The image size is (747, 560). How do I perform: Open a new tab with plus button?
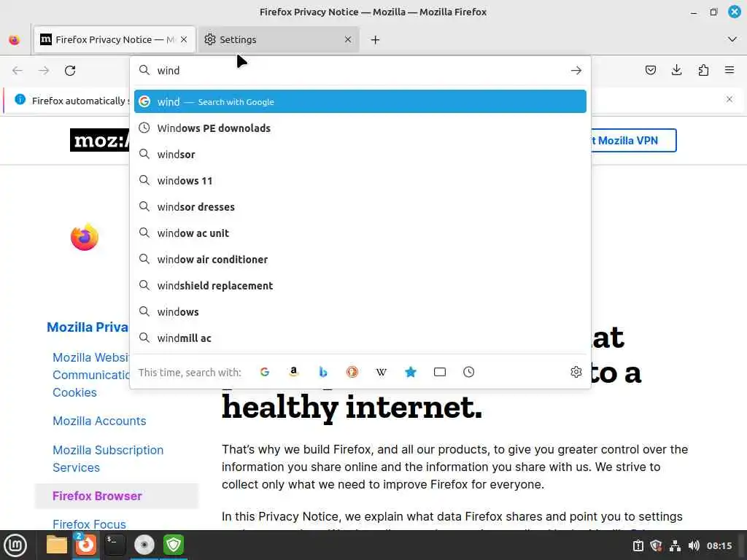pyautogui.click(x=376, y=40)
